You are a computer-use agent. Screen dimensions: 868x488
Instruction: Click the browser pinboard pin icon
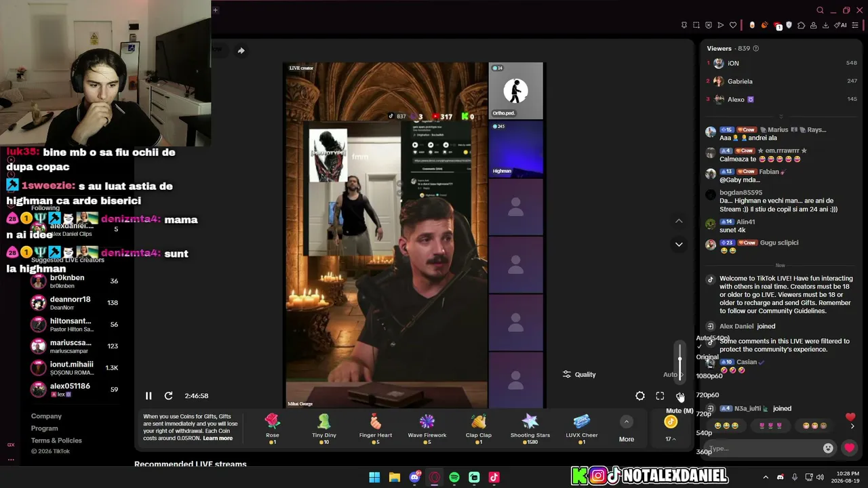click(684, 25)
